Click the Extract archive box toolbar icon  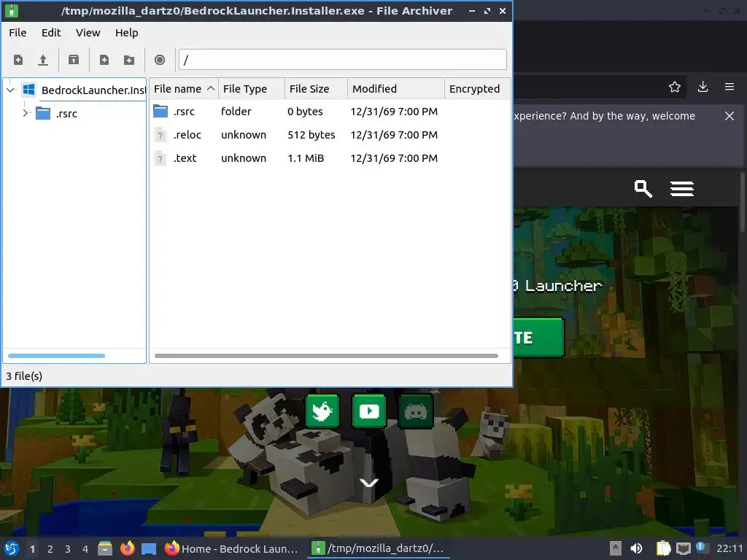(x=74, y=60)
